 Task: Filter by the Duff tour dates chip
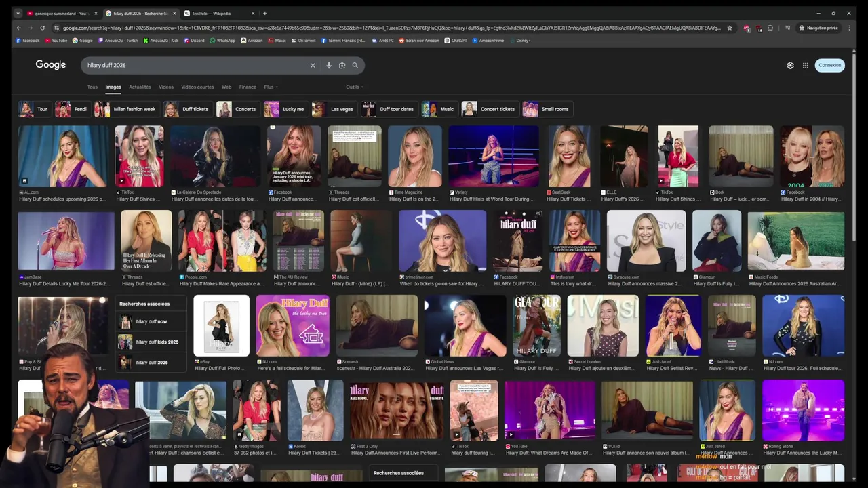[x=389, y=109]
